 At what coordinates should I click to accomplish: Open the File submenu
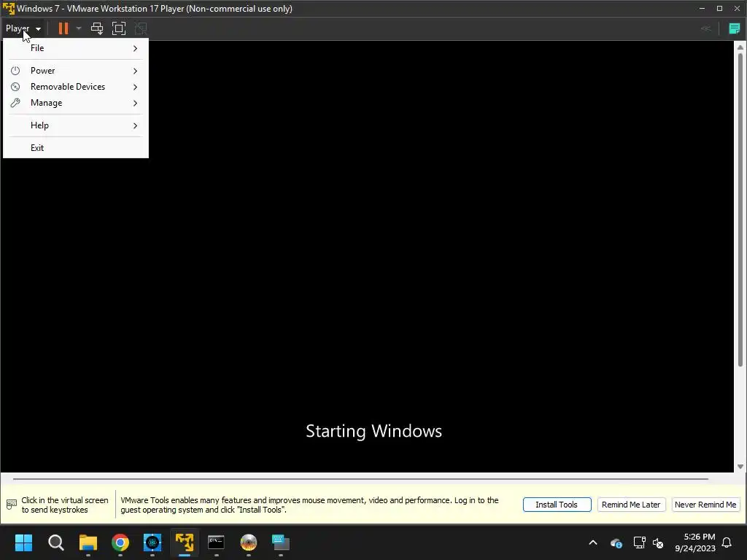[x=76, y=48]
